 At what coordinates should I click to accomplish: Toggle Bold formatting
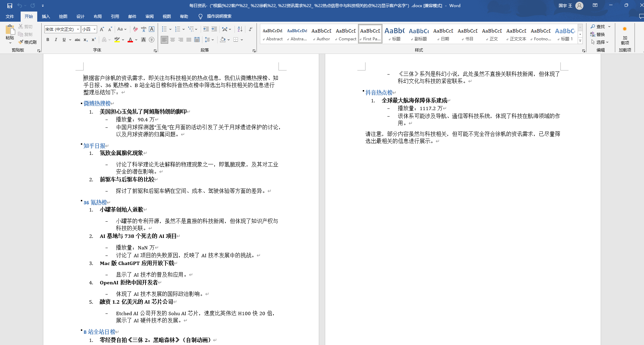coord(48,40)
